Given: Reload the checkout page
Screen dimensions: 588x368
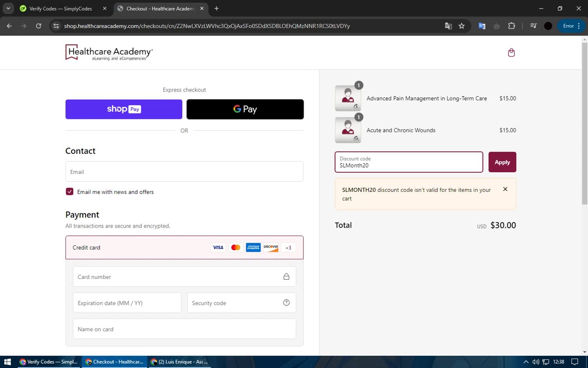Looking at the screenshot, I should point(38,26).
